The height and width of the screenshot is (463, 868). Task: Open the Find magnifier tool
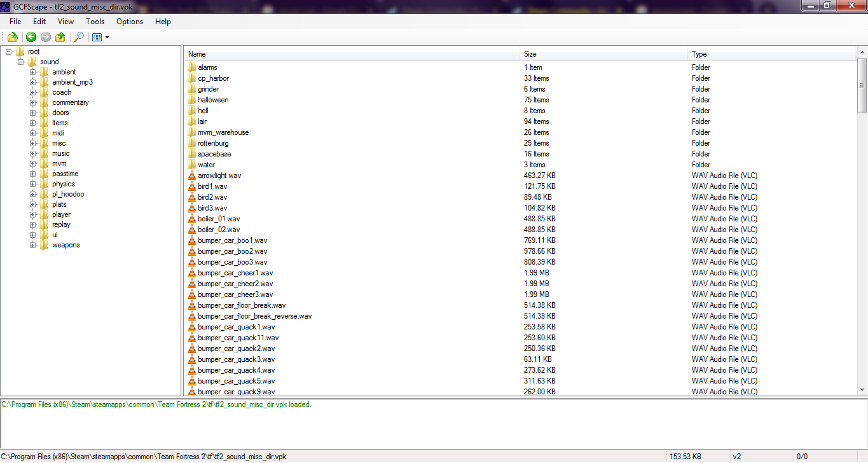coord(79,37)
